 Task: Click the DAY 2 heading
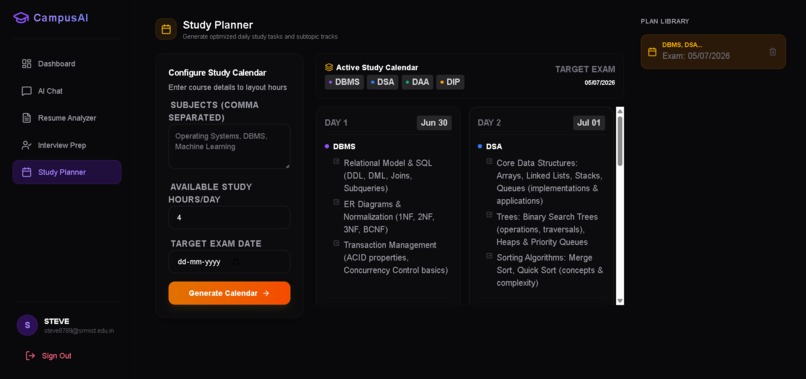(489, 123)
